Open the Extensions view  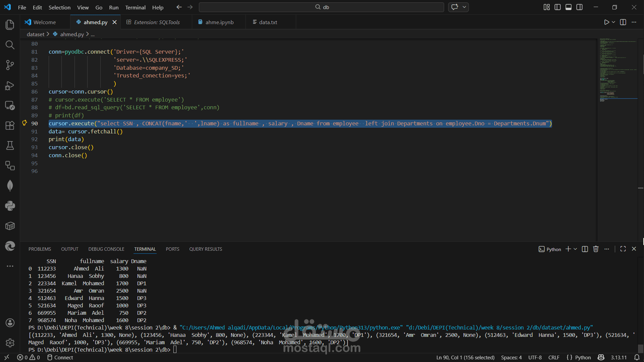10,125
